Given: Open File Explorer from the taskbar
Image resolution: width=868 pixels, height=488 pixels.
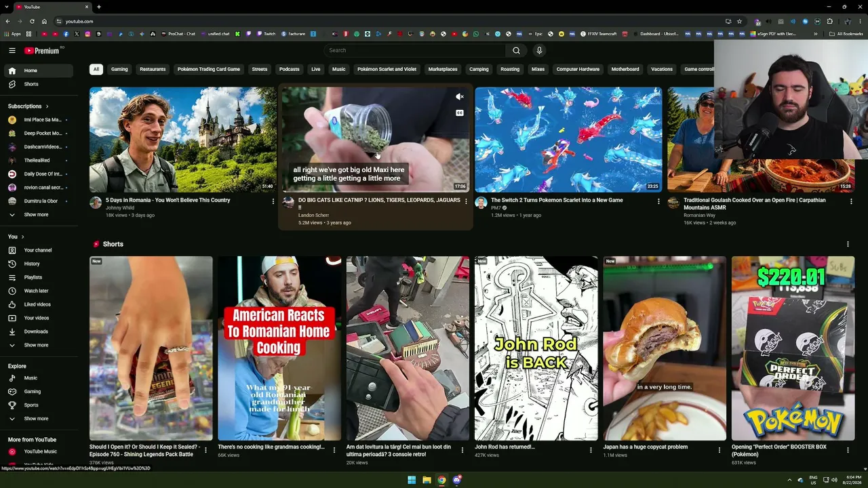Looking at the screenshot, I should point(427,480).
